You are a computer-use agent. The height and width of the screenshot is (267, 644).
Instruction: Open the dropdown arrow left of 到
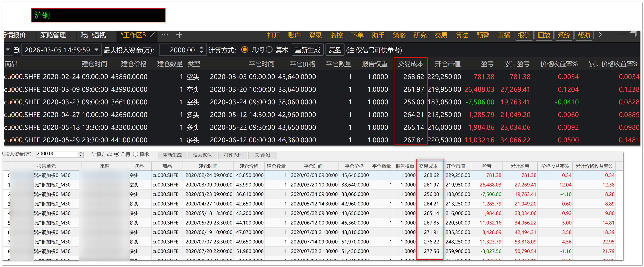(8, 50)
